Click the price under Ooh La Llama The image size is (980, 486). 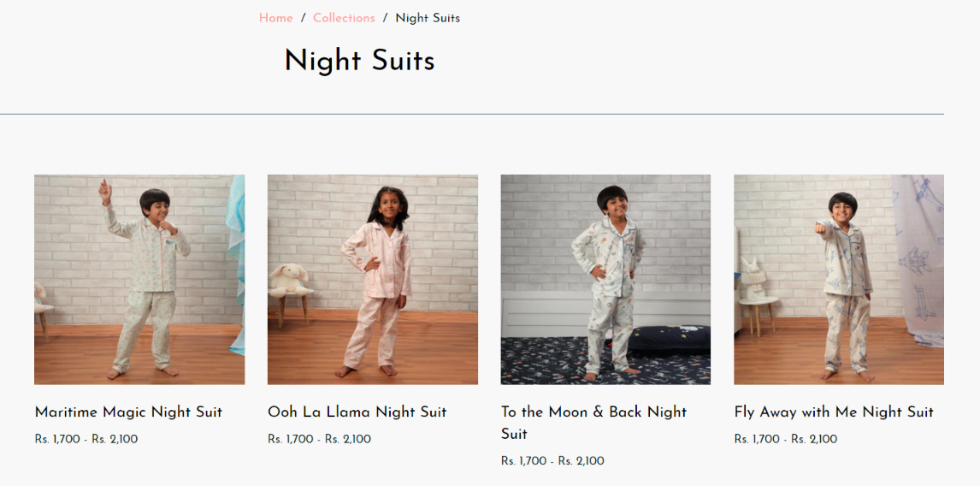[319, 439]
